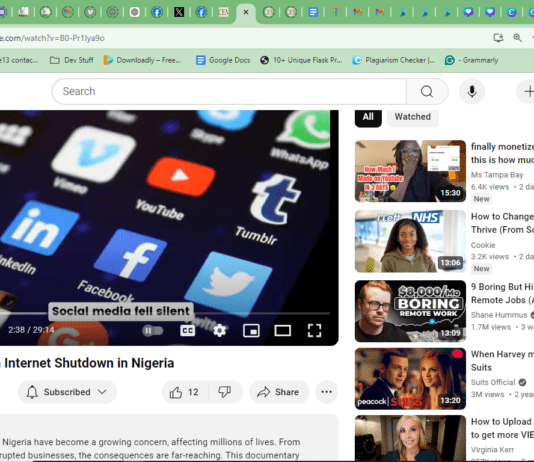Switch to the X (Twitter) browser tab
The image size is (534, 462).
[179, 13]
